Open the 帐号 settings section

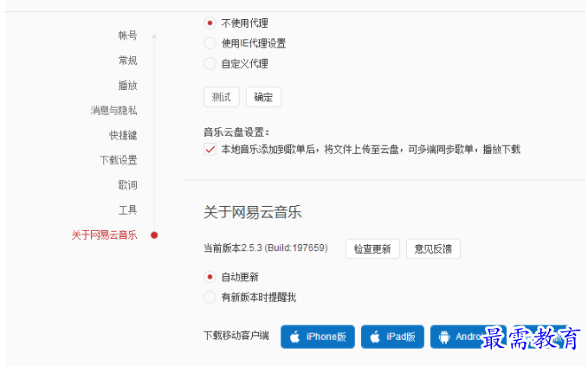click(128, 35)
